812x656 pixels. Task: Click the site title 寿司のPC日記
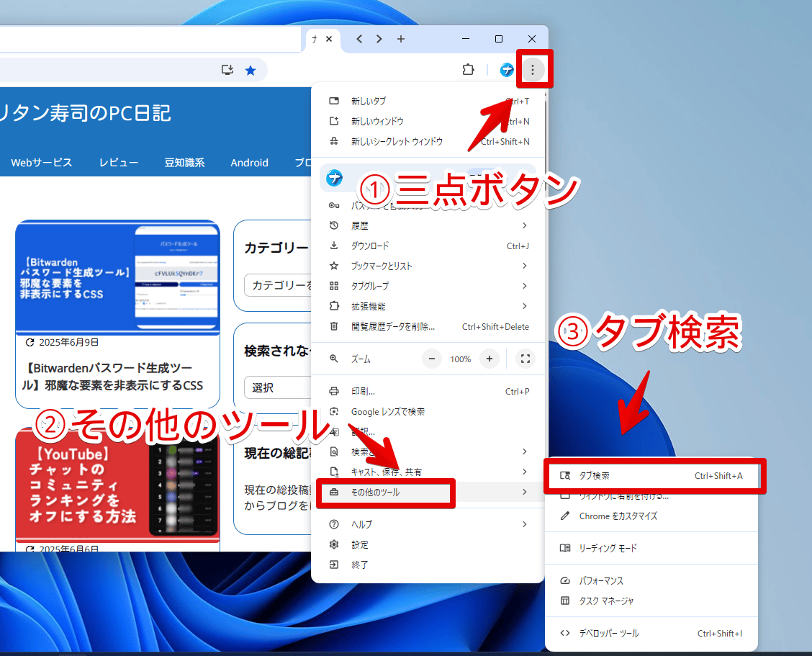click(x=86, y=113)
